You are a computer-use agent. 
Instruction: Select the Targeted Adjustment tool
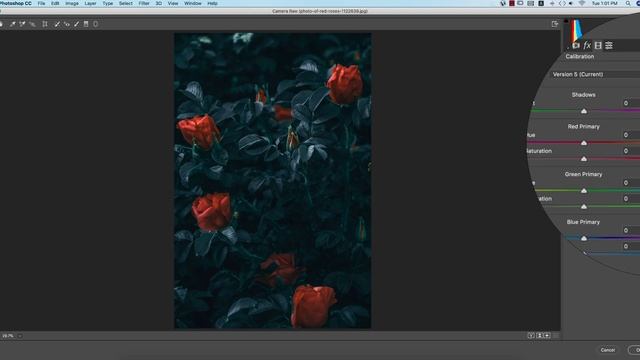(32, 24)
